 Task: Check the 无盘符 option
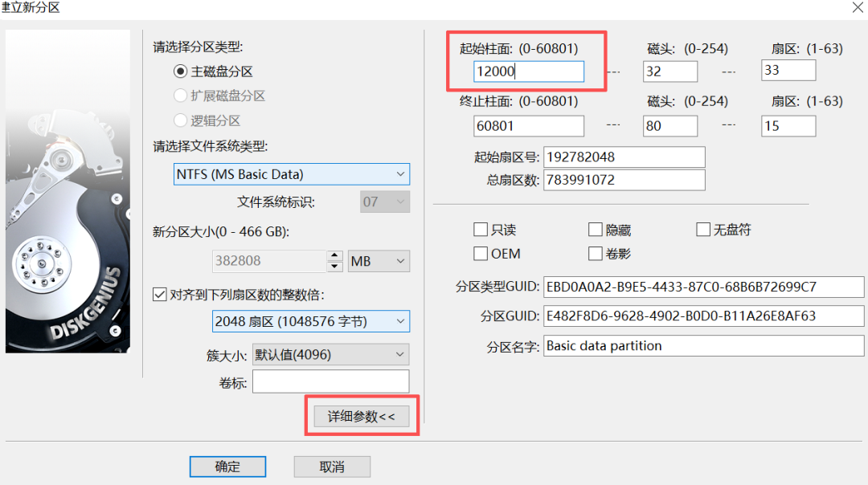click(x=703, y=230)
